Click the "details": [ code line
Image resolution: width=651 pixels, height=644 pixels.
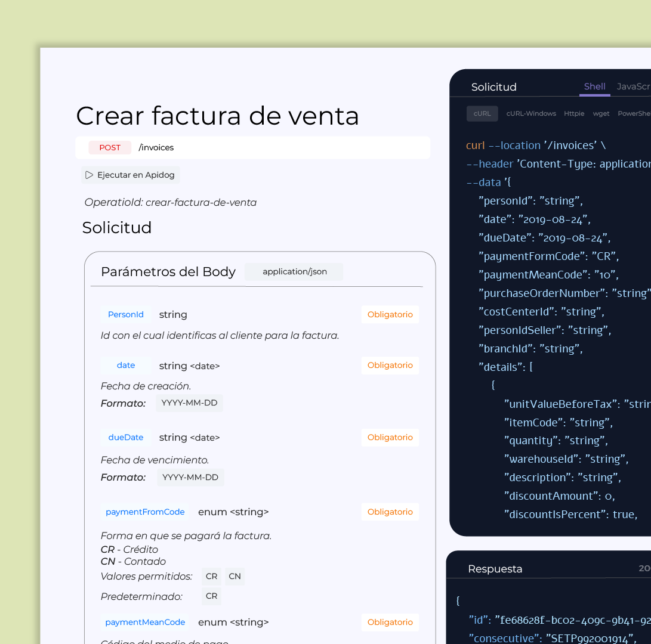(x=505, y=367)
